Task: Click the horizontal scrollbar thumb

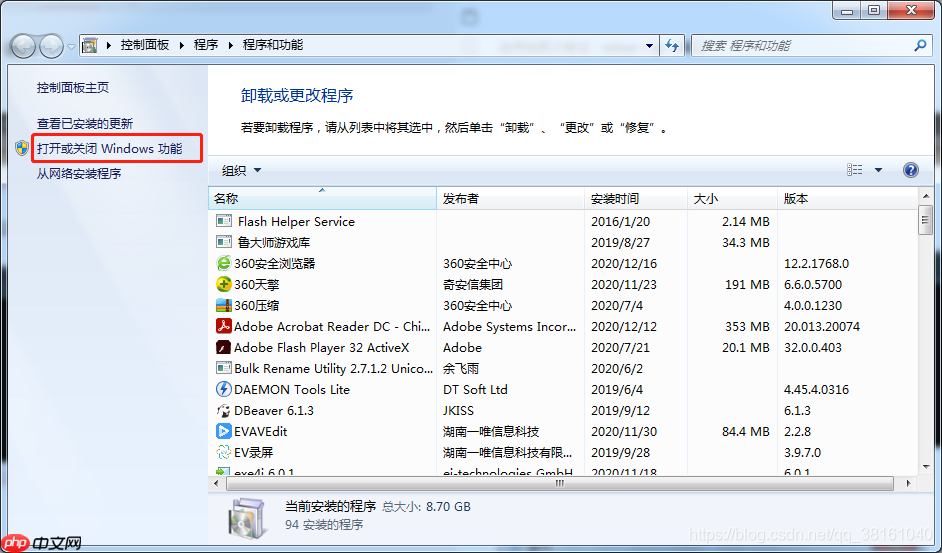Action: [560, 483]
